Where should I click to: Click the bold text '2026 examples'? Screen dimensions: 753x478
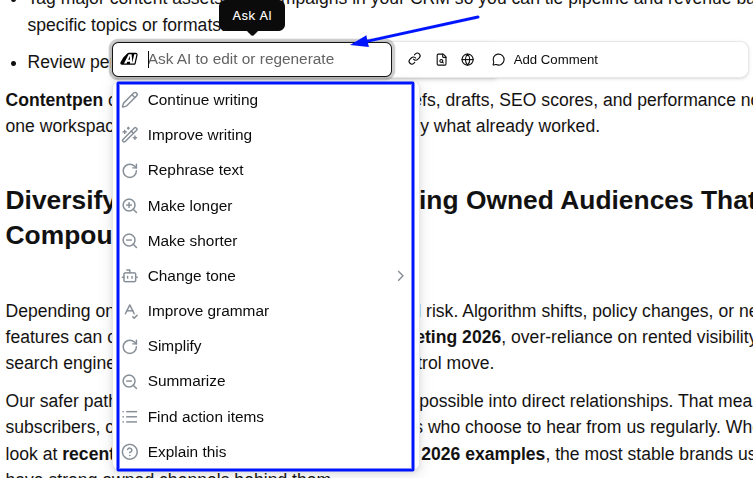tap(483, 453)
